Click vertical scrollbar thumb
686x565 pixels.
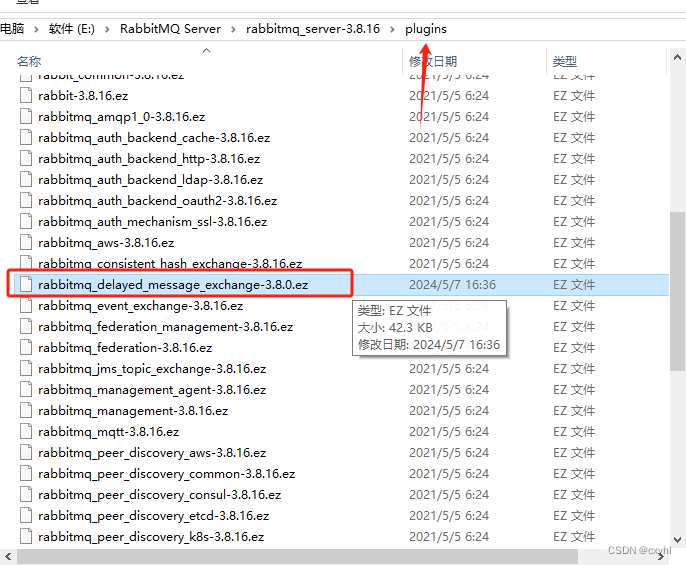pyautogui.click(x=677, y=291)
